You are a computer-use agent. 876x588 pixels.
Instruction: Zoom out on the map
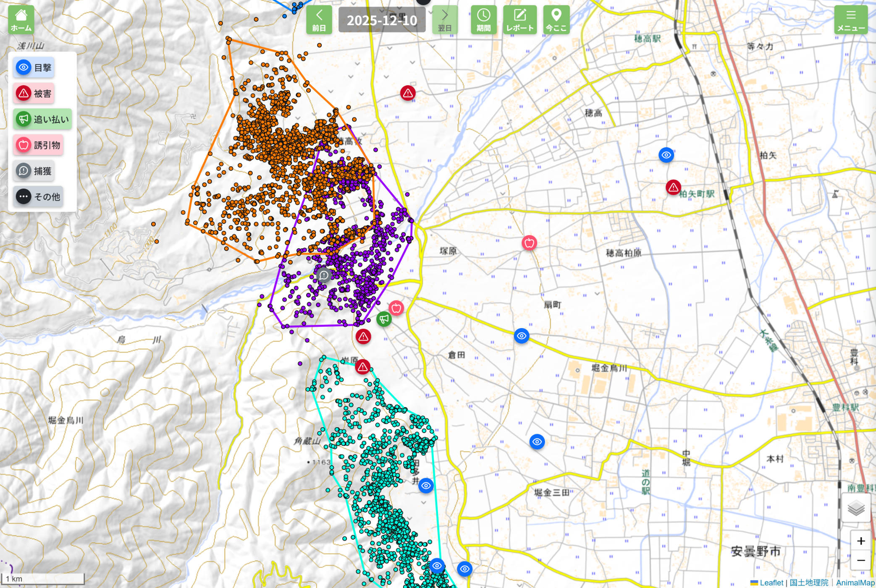[x=860, y=560]
